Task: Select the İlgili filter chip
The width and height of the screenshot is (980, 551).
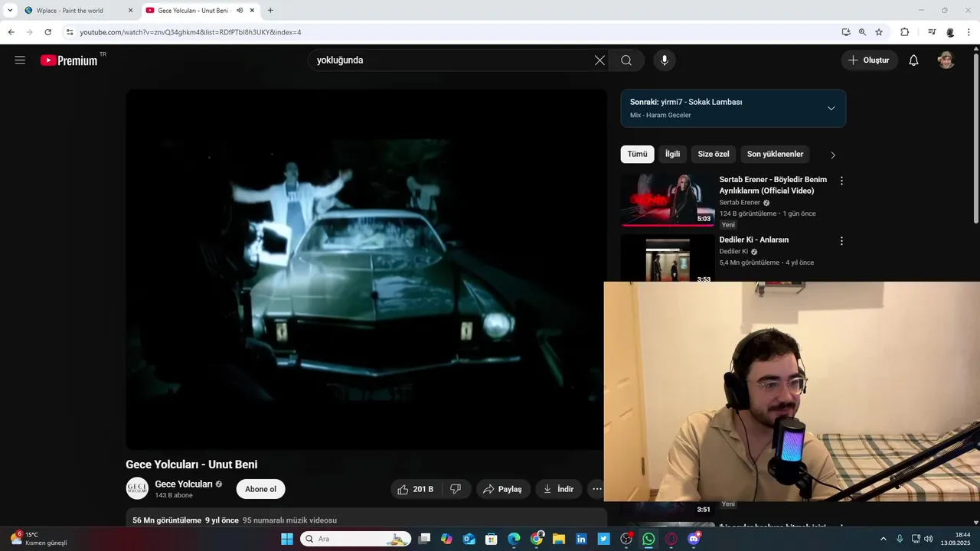Action: (672, 154)
